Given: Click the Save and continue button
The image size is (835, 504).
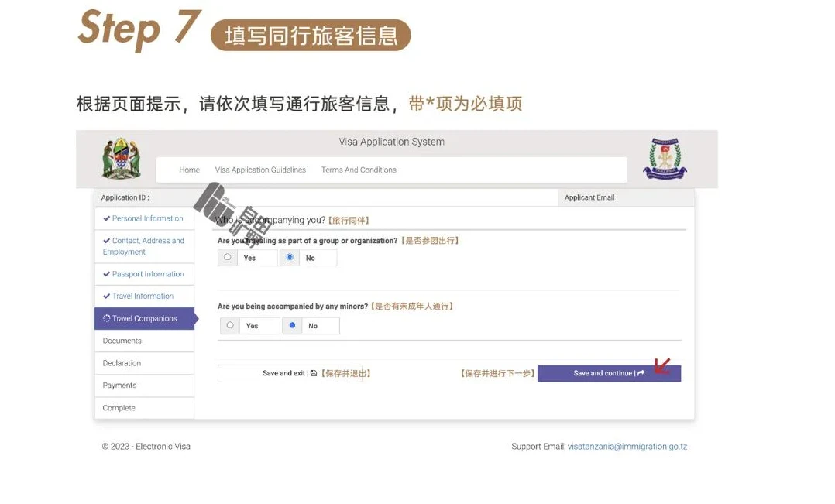Looking at the screenshot, I should tap(609, 373).
